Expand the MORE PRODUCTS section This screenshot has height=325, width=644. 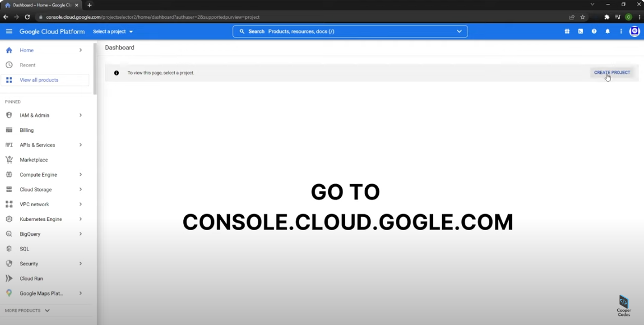click(27, 311)
